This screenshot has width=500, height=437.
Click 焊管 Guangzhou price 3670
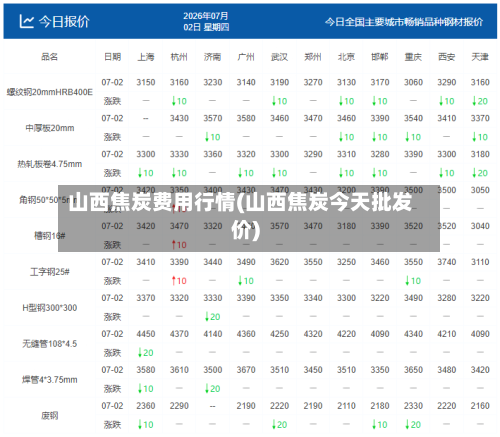[x=246, y=370]
